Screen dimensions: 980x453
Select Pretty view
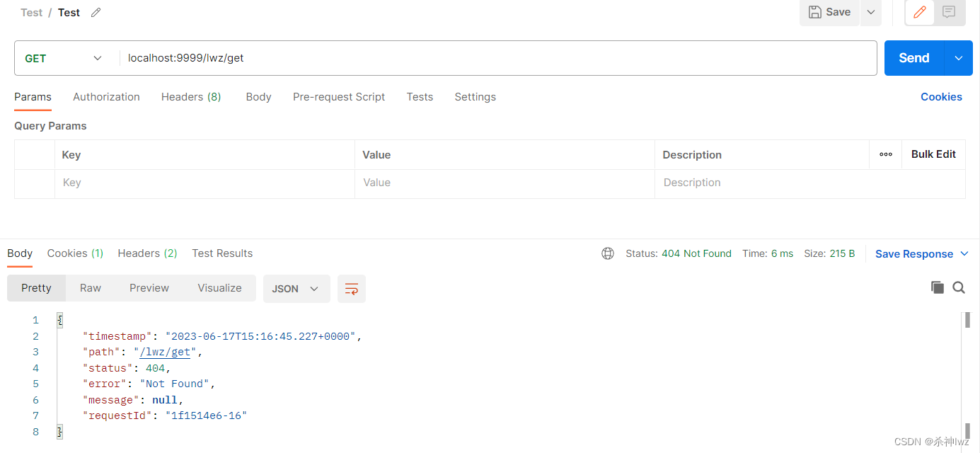point(36,288)
